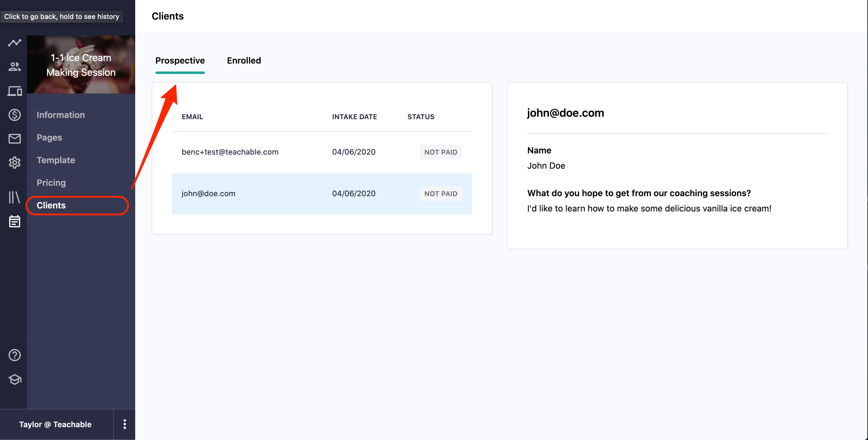Click NOT PAID badge for john@doe.com
The height and width of the screenshot is (440, 868).
click(441, 194)
